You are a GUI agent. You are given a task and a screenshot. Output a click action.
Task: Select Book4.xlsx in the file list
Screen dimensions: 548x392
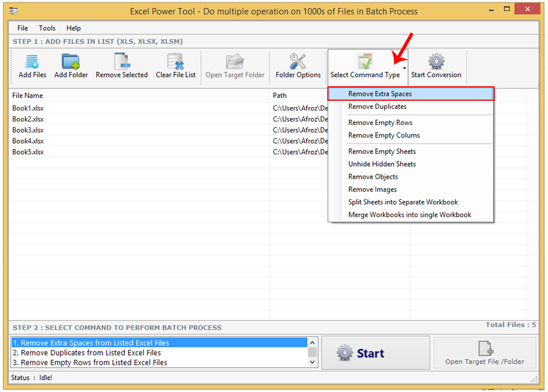pos(28,141)
